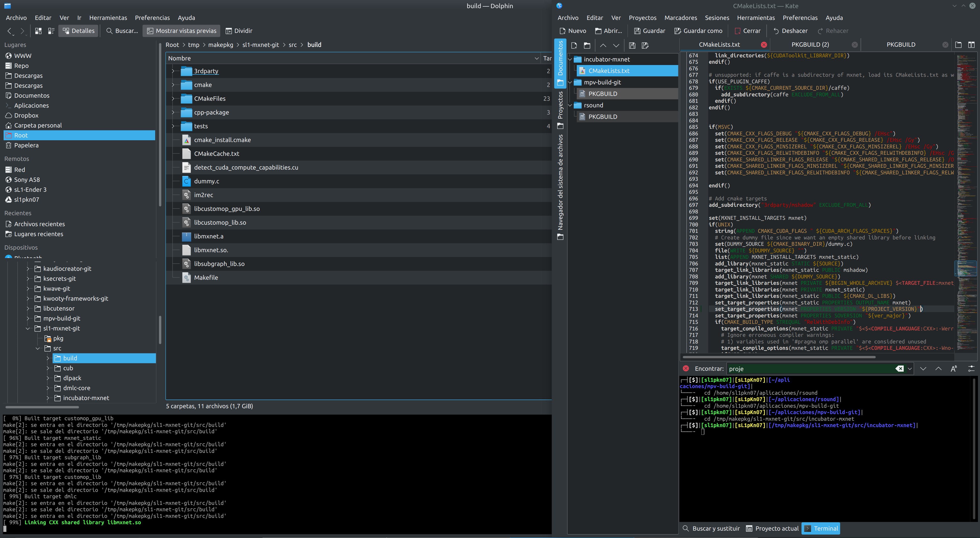Click the Guardar como button
This screenshot has height=538, width=980.
pos(698,31)
